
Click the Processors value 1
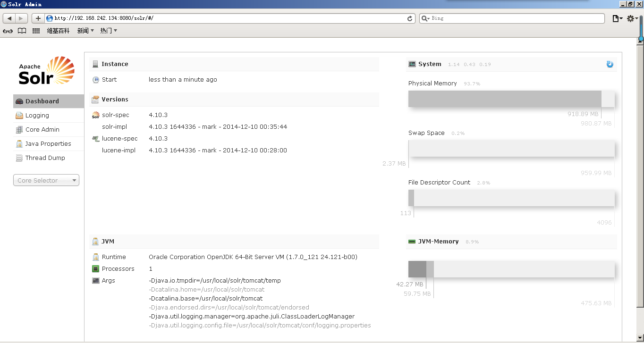(151, 269)
